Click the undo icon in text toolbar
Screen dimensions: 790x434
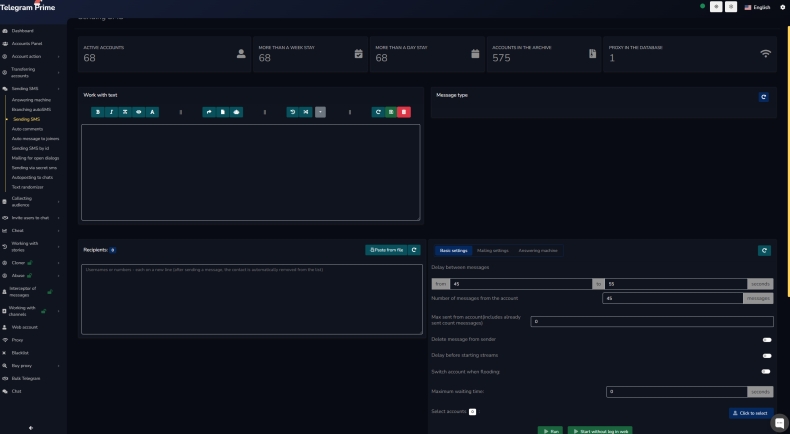pos(292,112)
